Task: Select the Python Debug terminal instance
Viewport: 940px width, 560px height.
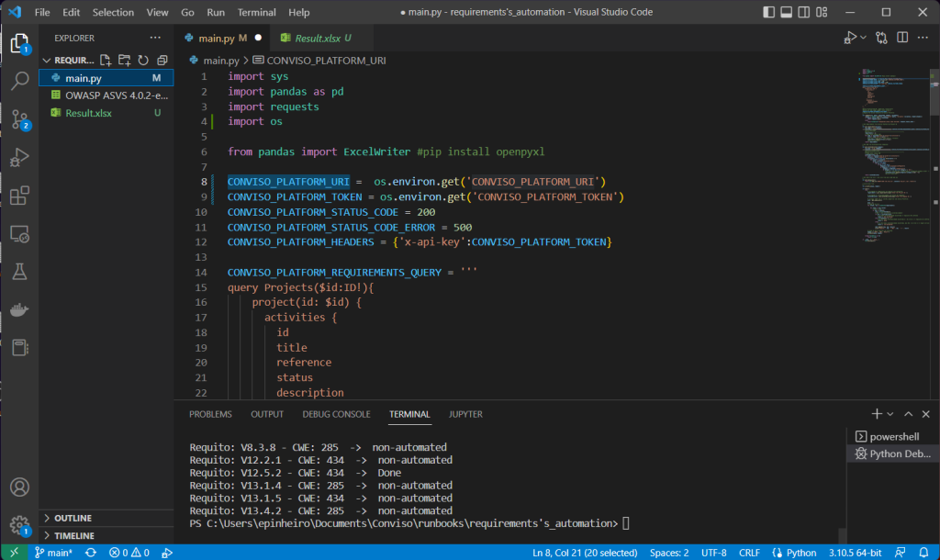Action: 892,454
